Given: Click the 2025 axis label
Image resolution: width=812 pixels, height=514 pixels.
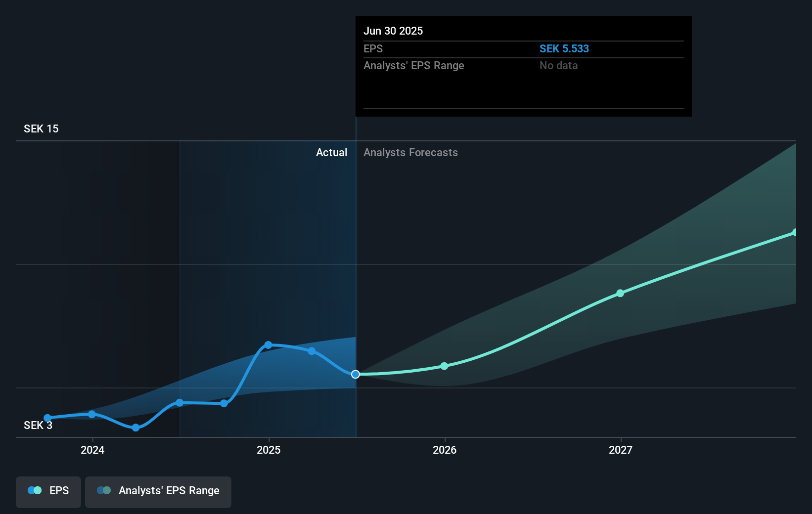Looking at the screenshot, I should point(269,450).
